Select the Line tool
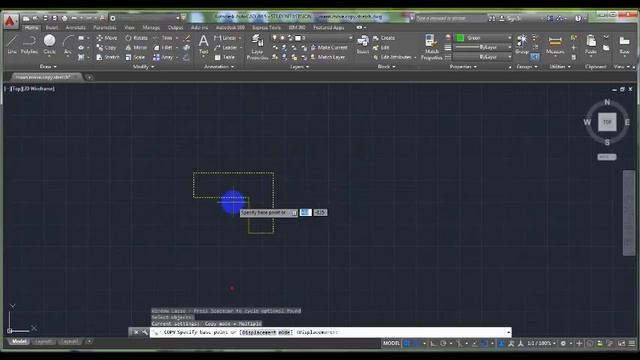This screenshot has height=360, width=640. click(12, 44)
